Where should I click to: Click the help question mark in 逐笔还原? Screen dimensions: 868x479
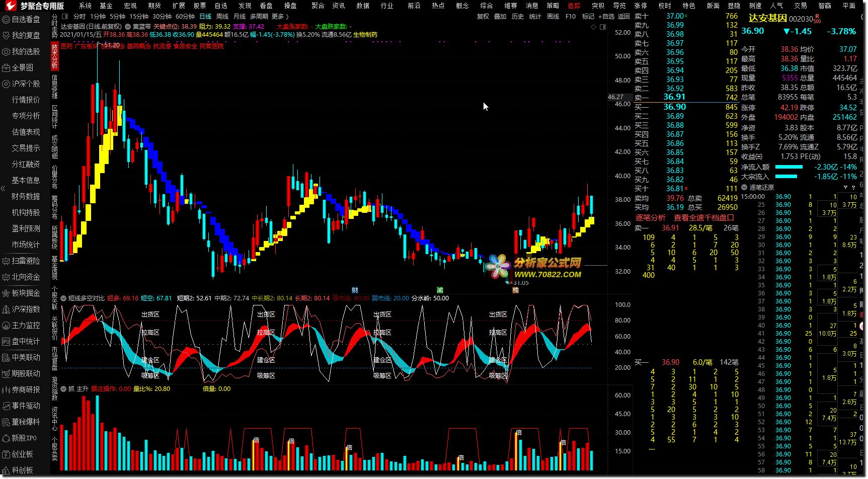coord(853,188)
